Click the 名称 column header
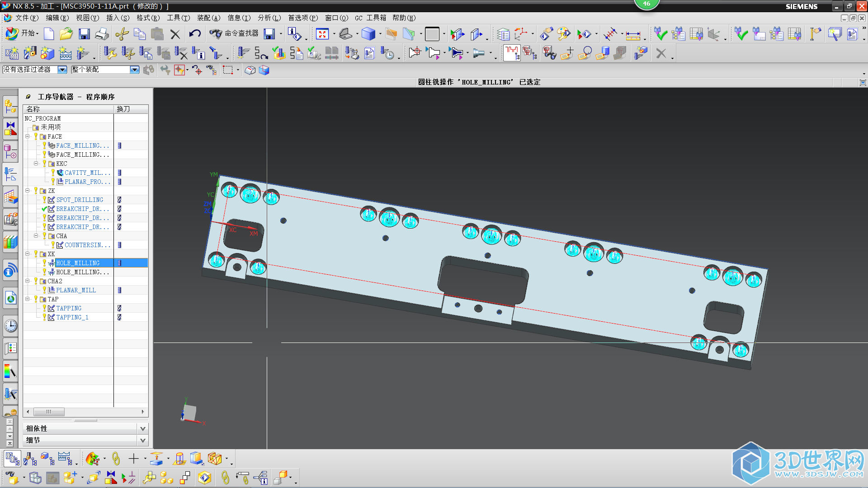Image resolution: width=868 pixels, height=488 pixels. pos(69,109)
